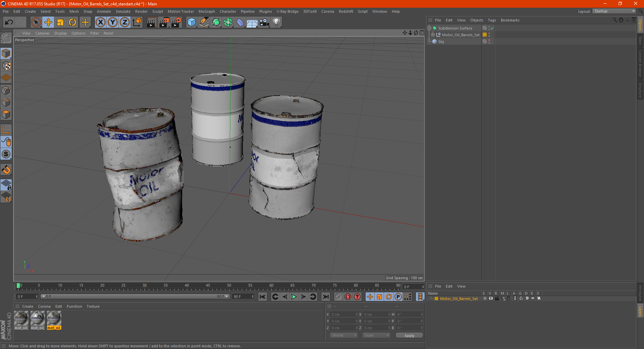The height and width of the screenshot is (349, 644).
Task: Toggle coordinate system icon
Action: (137, 22)
